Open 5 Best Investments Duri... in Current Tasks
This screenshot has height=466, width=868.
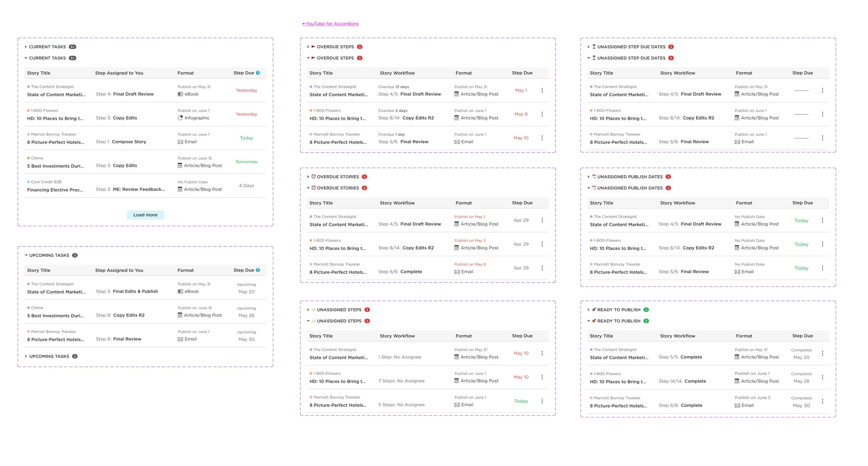56,166
